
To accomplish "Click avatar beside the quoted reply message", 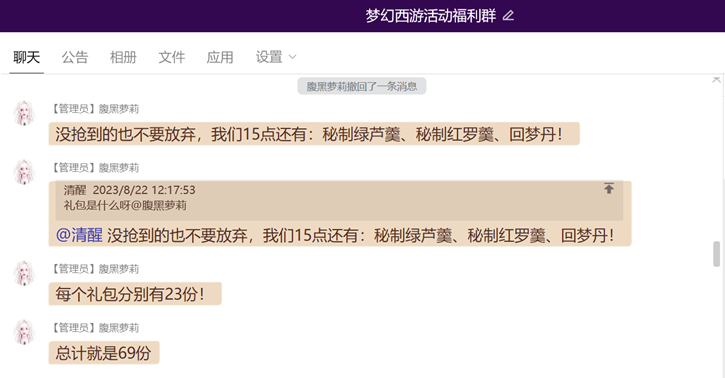I will click(x=24, y=172).
